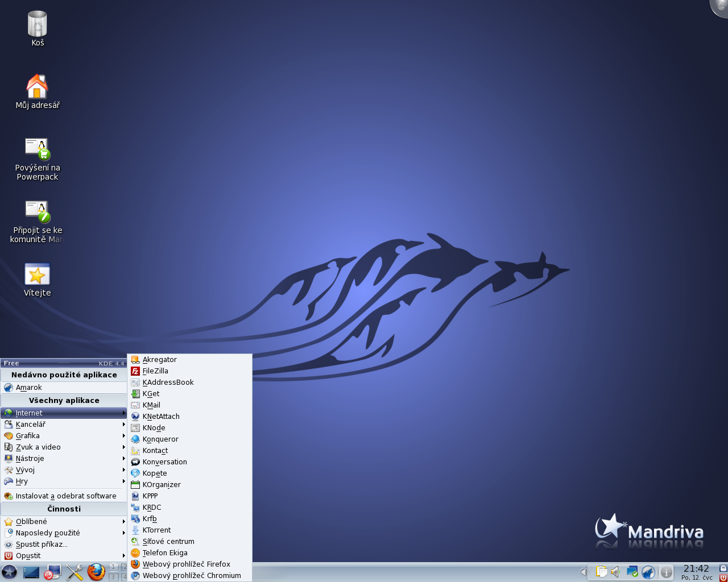Viewport: 728px width, 582px height.
Task: Expand hidden tray icons arrow
Action: pyautogui.click(x=584, y=572)
